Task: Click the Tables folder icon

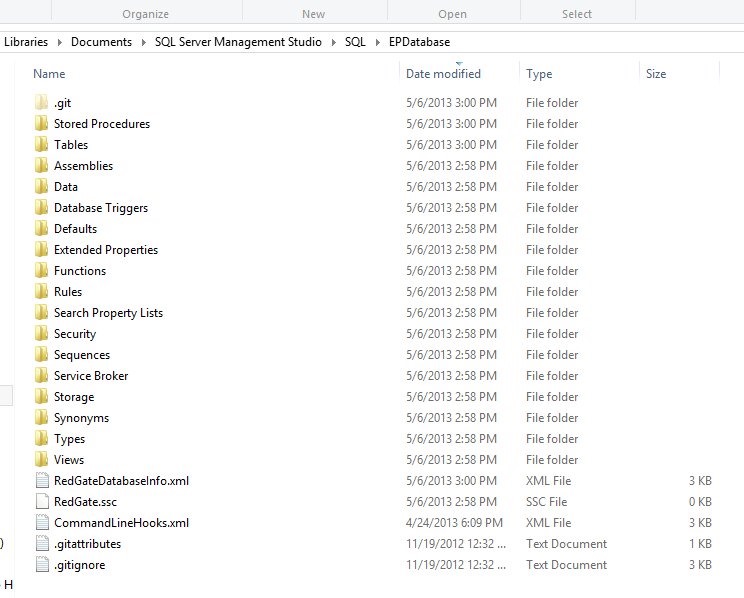Action: tap(41, 145)
